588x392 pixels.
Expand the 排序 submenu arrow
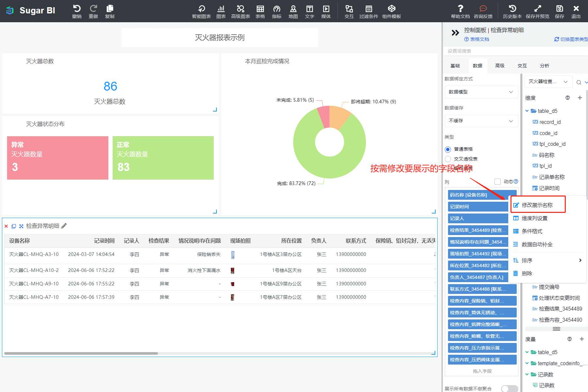(580, 260)
